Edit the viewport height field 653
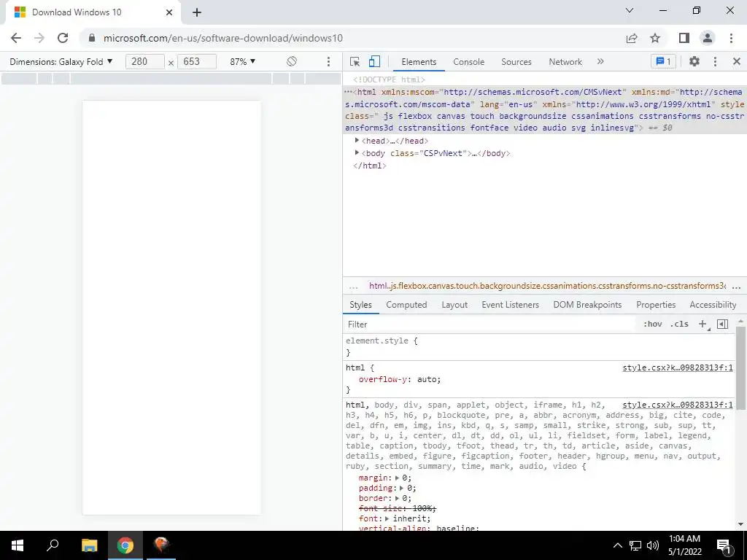Image resolution: width=747 pixels, height=560 pixels. pyautogui.click(x=197, y=61)
